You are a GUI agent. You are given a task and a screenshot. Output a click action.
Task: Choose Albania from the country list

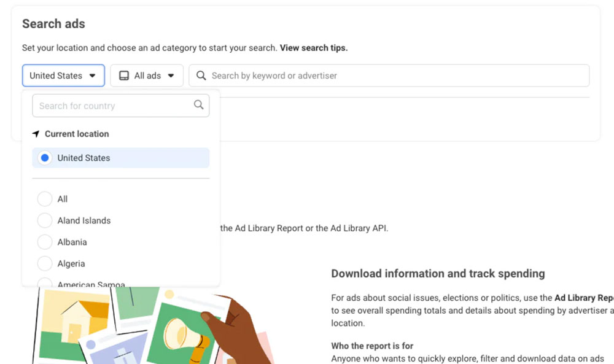coord(72,242)
